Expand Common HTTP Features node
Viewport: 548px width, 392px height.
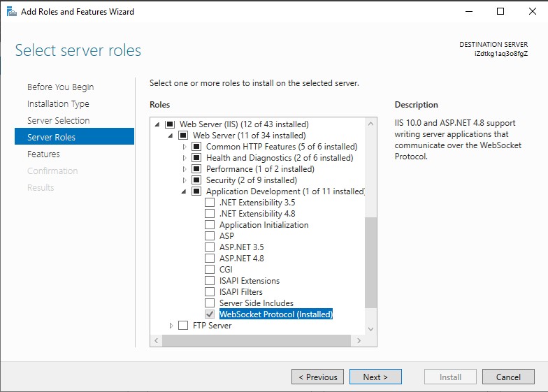pyautogui.click(x=185, y=147)
